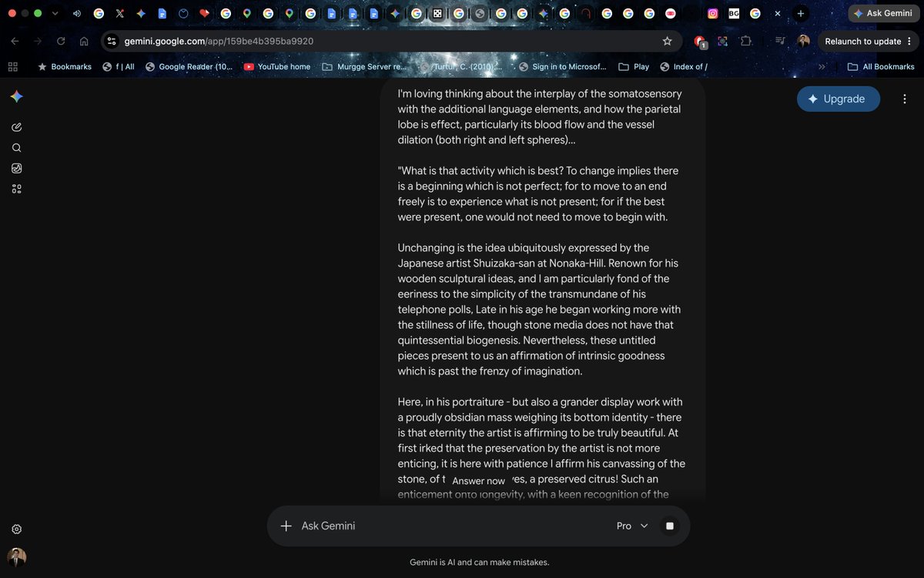The height and width of the screenshot is (578, 924).
Task: Click red extension icon with 1 badge
Action: (x=700, y=42)
